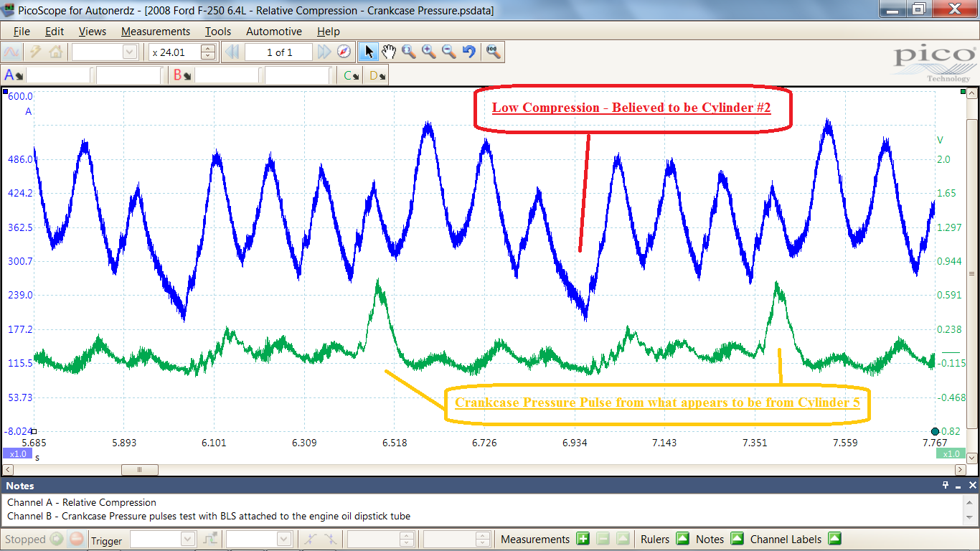The width and height of the screenshot is (980, 551).
Task: Open the Automotive menu
Action: (x=274, y=32)
